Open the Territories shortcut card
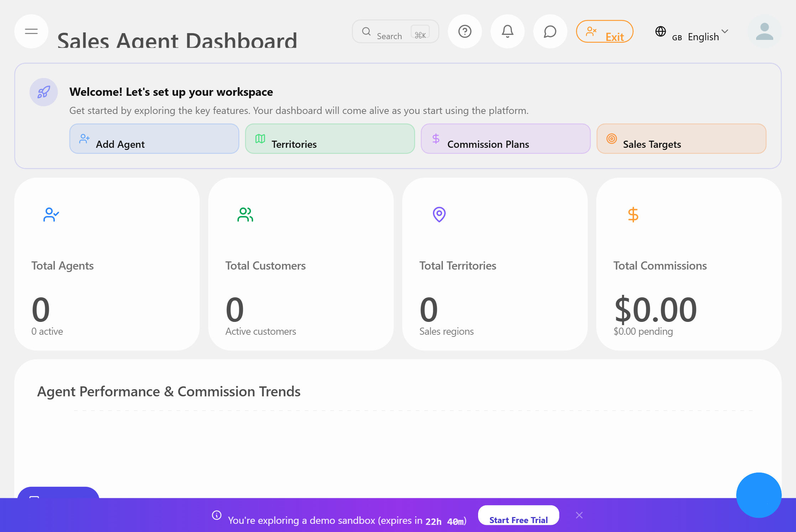The height and width of the screenshot is (532, 796). click(x=329, y=139)
